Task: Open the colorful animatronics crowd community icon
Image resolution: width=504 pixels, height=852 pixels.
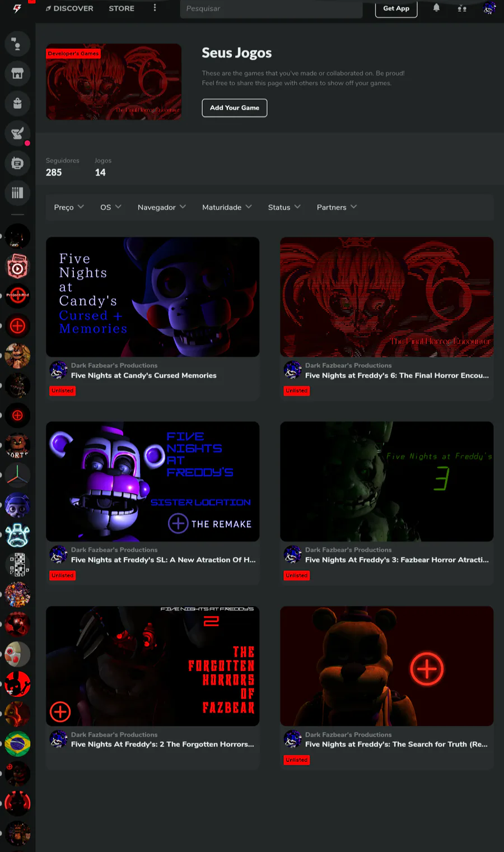Action: [17, 594]
